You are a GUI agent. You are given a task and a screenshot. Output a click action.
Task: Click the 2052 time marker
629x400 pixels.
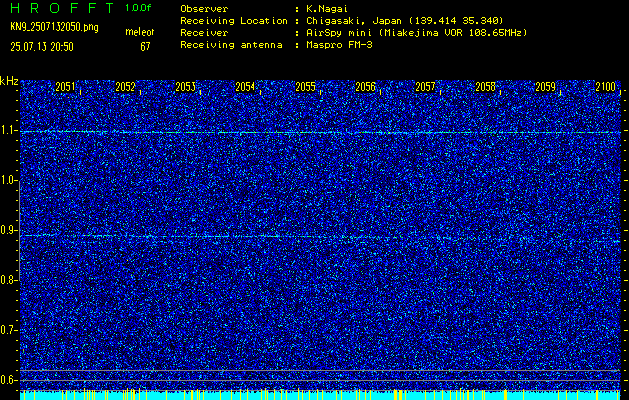point(125,87)
